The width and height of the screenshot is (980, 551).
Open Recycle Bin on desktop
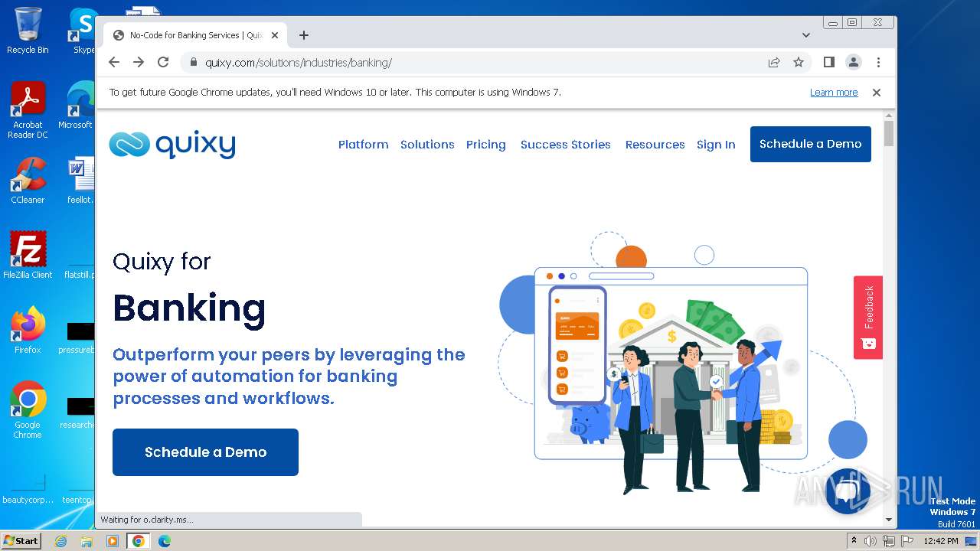pos(28,31)
